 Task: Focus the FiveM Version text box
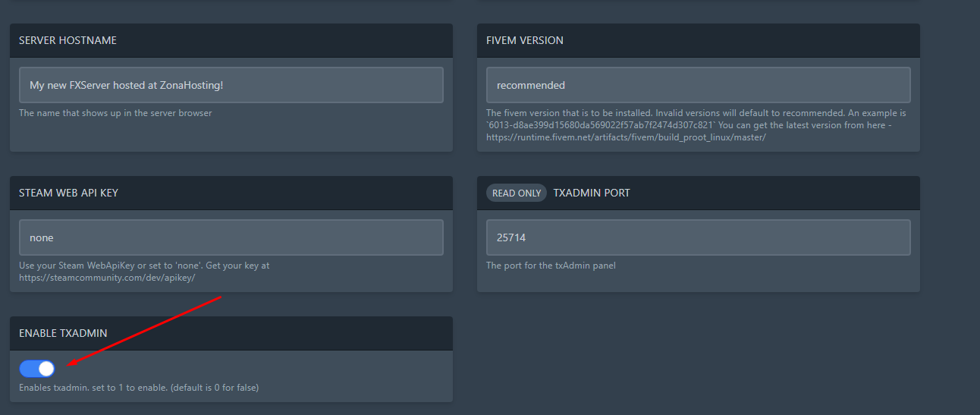coord(698,85)
